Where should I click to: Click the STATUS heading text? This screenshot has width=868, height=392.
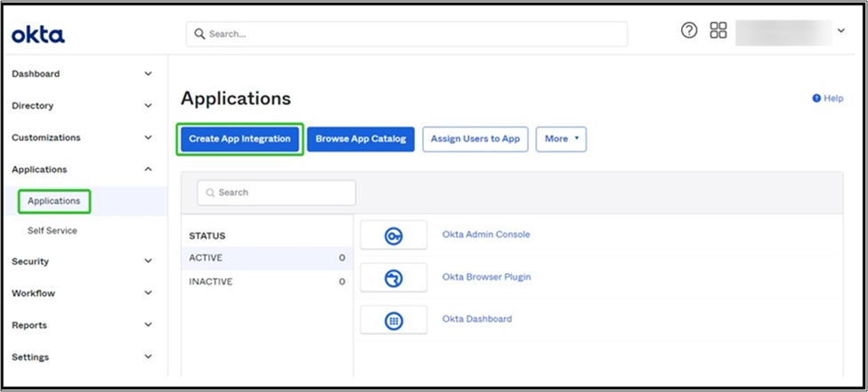coord(207,236)
